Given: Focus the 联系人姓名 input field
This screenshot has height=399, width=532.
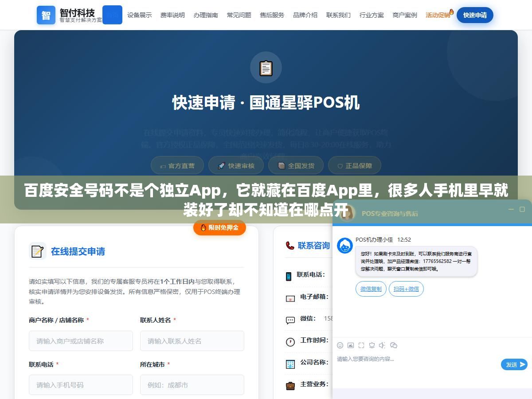Looking at the screenshot, I should coord(192,341).
